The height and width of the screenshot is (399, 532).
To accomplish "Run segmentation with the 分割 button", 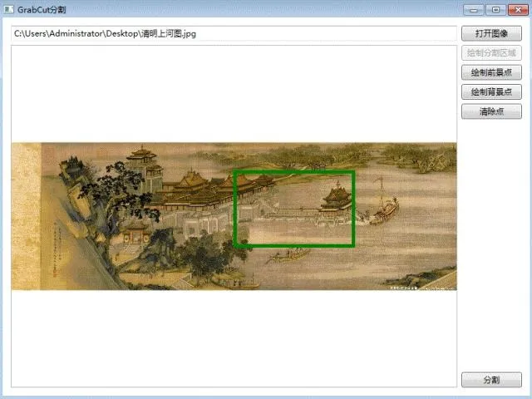I will (491, 380).
